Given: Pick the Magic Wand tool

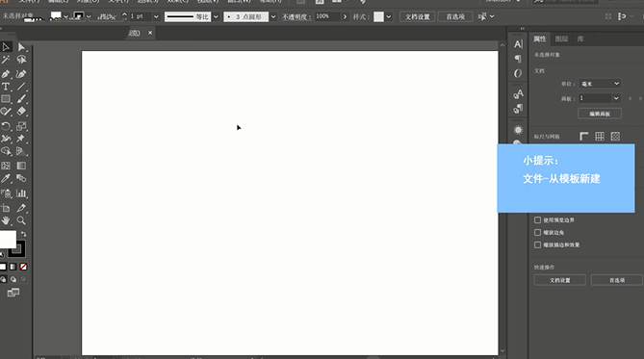Looking at the screenshot, I should pyautogui.click(x=6, y=60).
